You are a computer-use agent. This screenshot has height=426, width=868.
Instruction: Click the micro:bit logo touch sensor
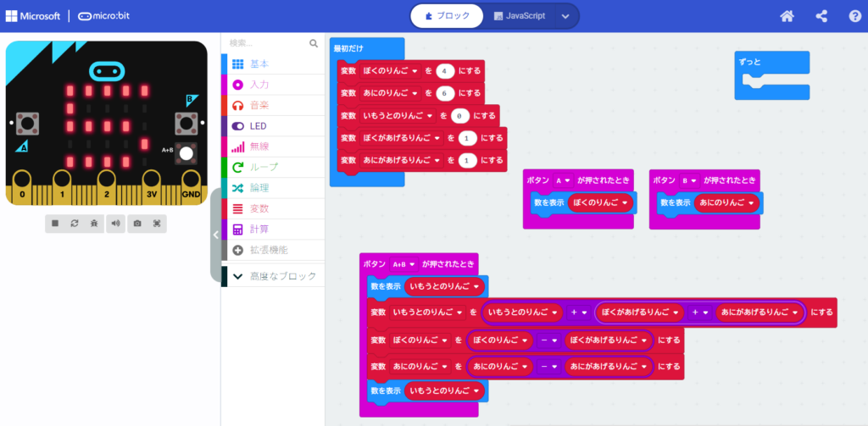coord(106,70)
